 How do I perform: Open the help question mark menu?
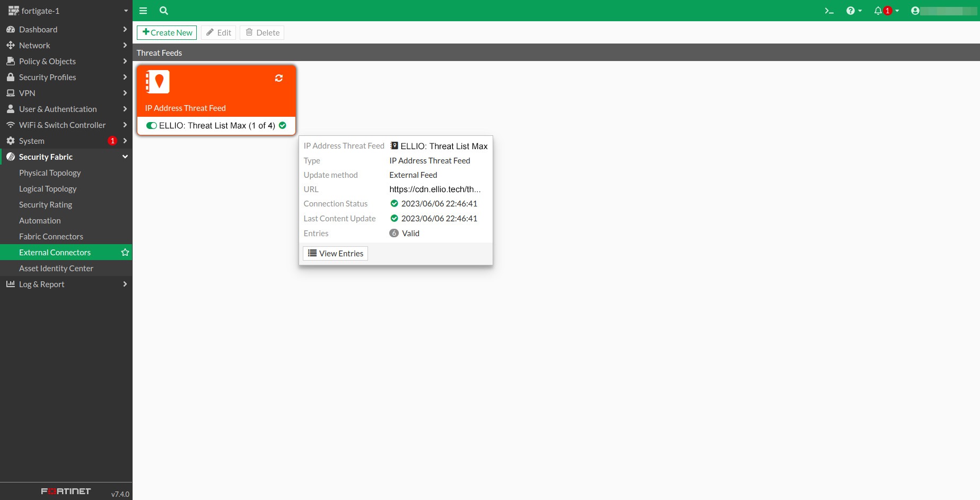pos(853,11)
